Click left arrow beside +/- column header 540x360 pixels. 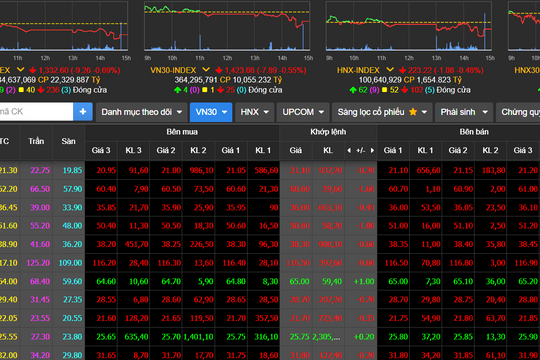tap(349, 150)
